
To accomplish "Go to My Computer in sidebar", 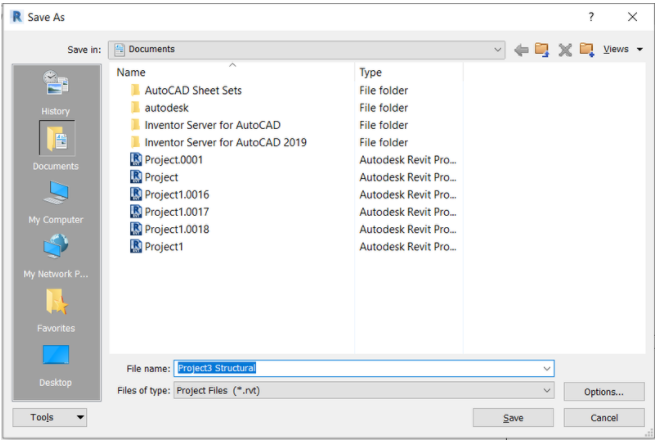I will click(56, 202).
